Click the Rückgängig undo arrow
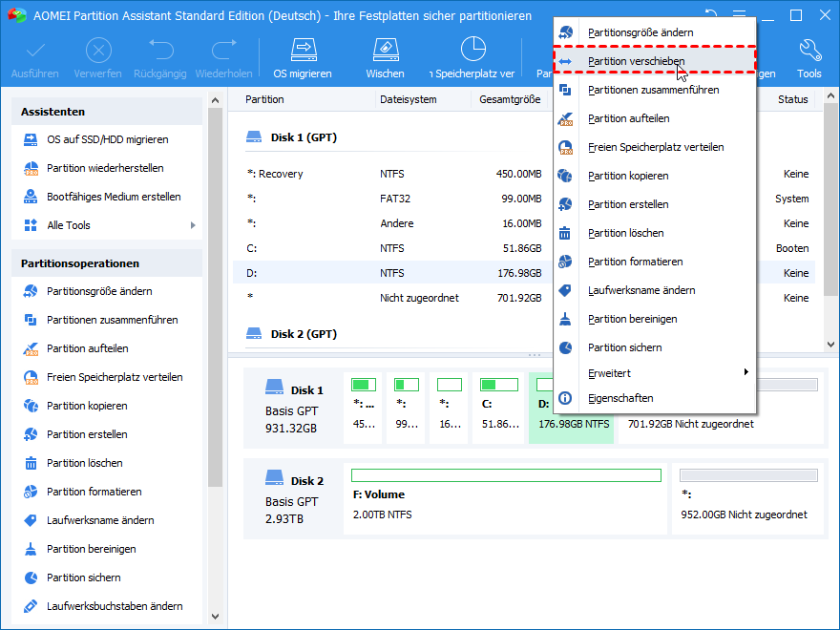The image size is (840, 630). tap(160, 51)
